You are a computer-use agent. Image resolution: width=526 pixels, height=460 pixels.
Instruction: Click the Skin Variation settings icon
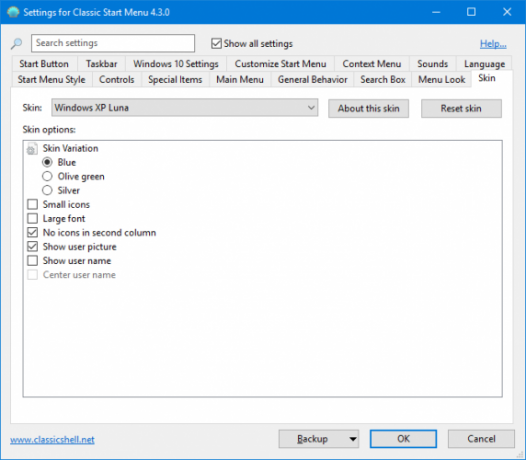(x=32, y=149)
